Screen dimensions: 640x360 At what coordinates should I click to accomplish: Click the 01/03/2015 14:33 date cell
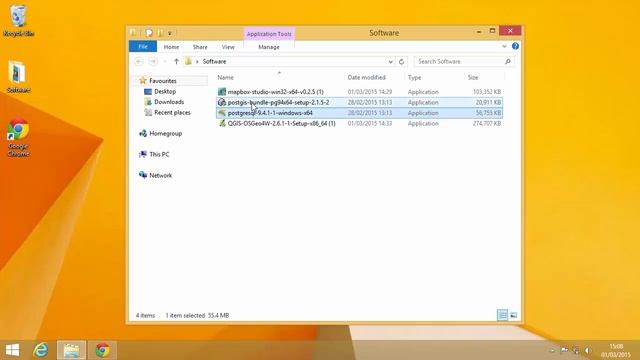pos(370,123)
